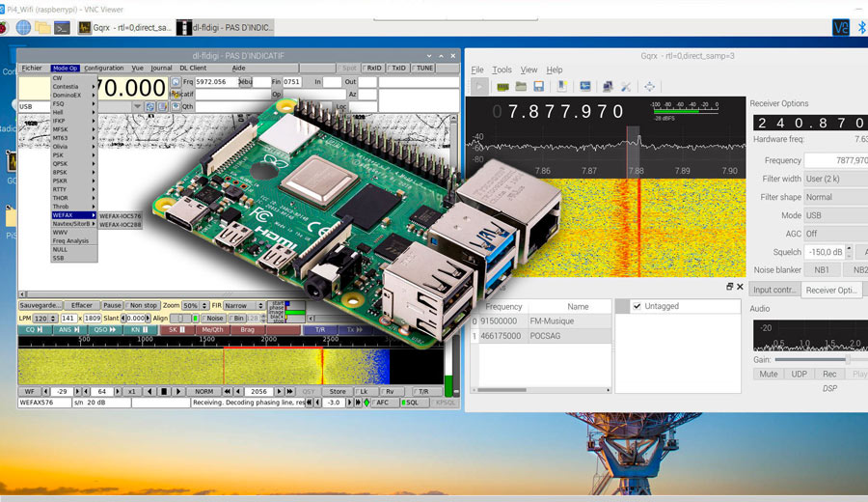Click fldigi browser icon next to USB row
The image size is (868, 502).
[x=150, y=106]
